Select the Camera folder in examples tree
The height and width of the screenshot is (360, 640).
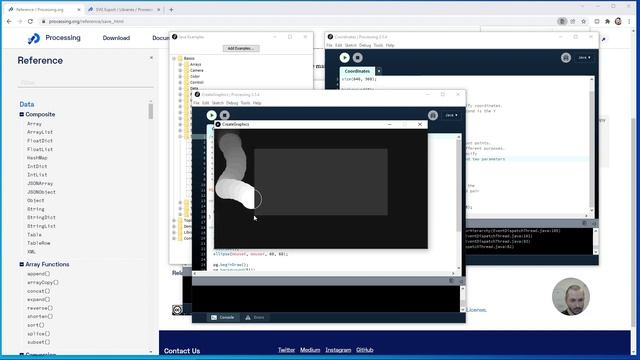[x=197, y=70]
